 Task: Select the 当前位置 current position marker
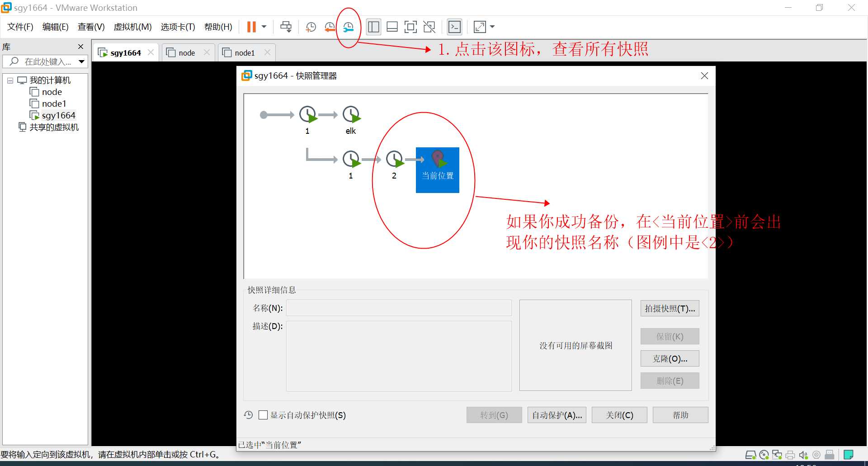click(x=438, y=170)
